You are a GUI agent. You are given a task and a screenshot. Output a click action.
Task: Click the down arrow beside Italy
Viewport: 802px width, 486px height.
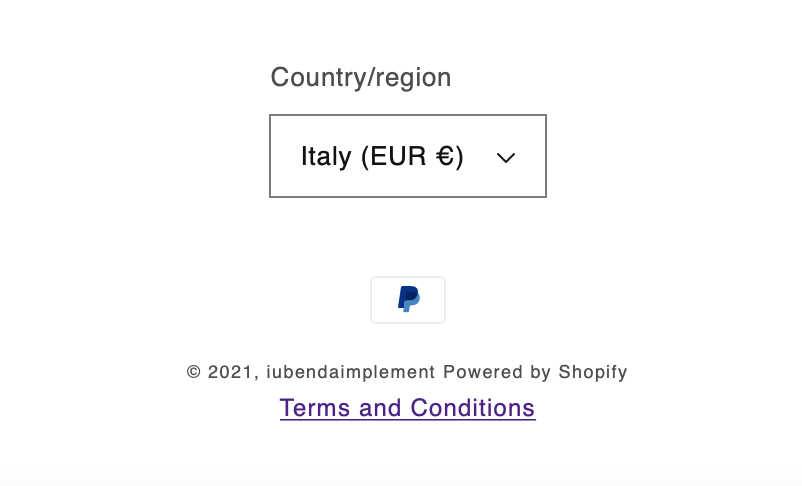click(506, 157)
